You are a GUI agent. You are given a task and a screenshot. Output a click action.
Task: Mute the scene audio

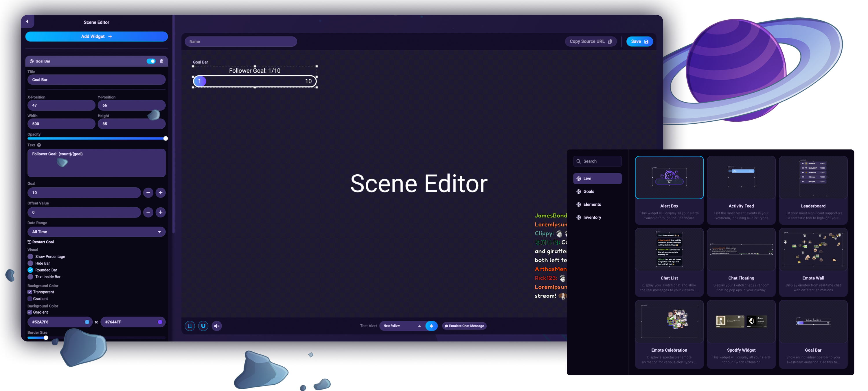(x=217, y=326)
